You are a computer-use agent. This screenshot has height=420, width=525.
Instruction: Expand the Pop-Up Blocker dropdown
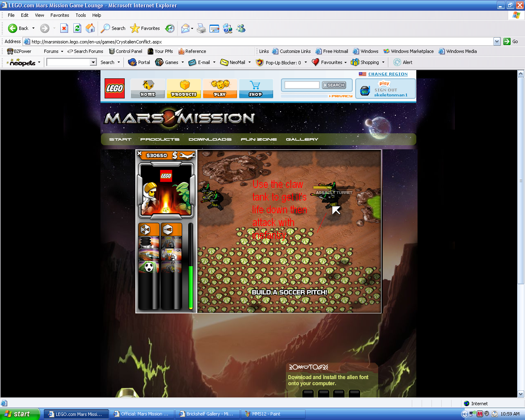[x=306, y=63]
